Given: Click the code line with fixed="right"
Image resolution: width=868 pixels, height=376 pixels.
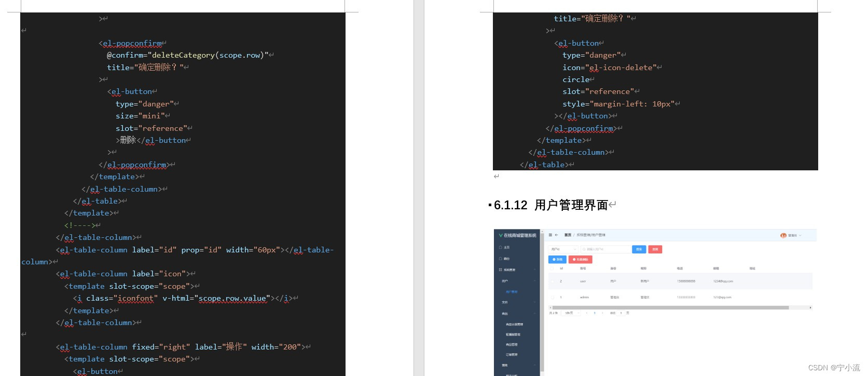Looking at the screenshot, I should 181,347.
